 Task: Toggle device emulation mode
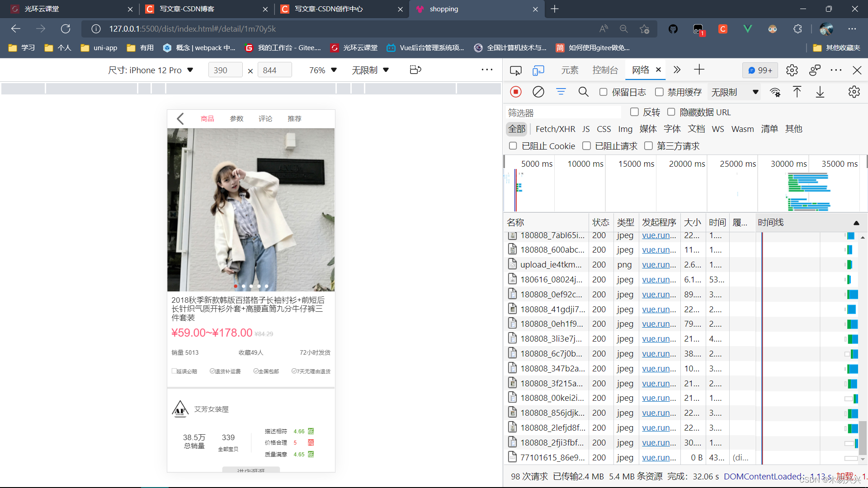pyautogui.click(x=538, y=70)
